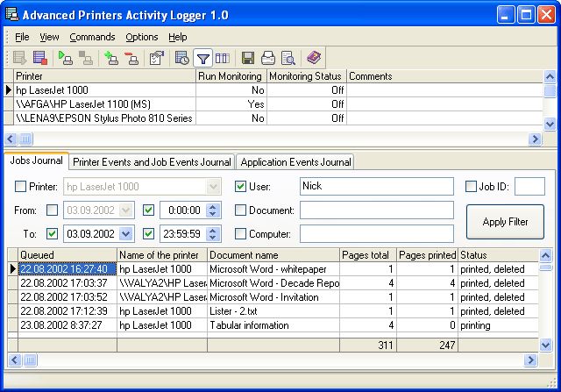Click the list with red square icon
The image size is (561, 392).
tap(40, 58)
